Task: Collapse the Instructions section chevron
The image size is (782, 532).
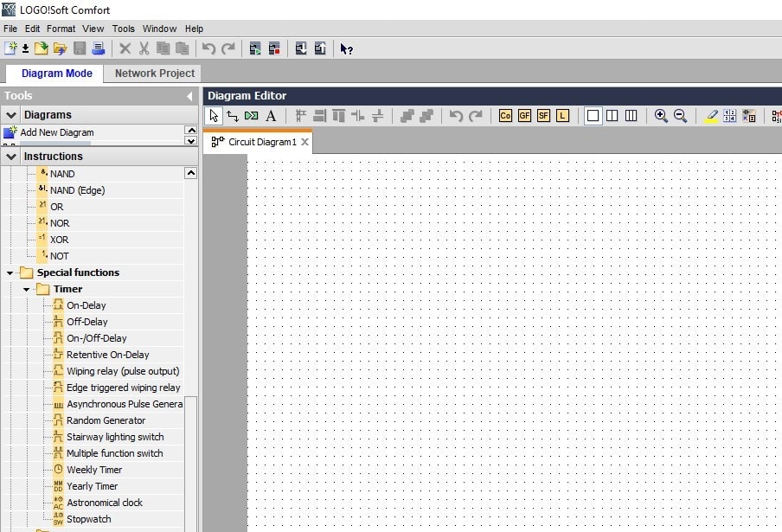Action: (11, 156)
